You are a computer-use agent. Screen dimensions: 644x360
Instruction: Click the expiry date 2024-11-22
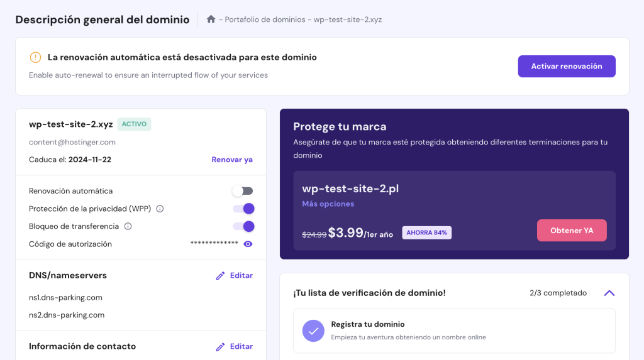tap(89, 160)
